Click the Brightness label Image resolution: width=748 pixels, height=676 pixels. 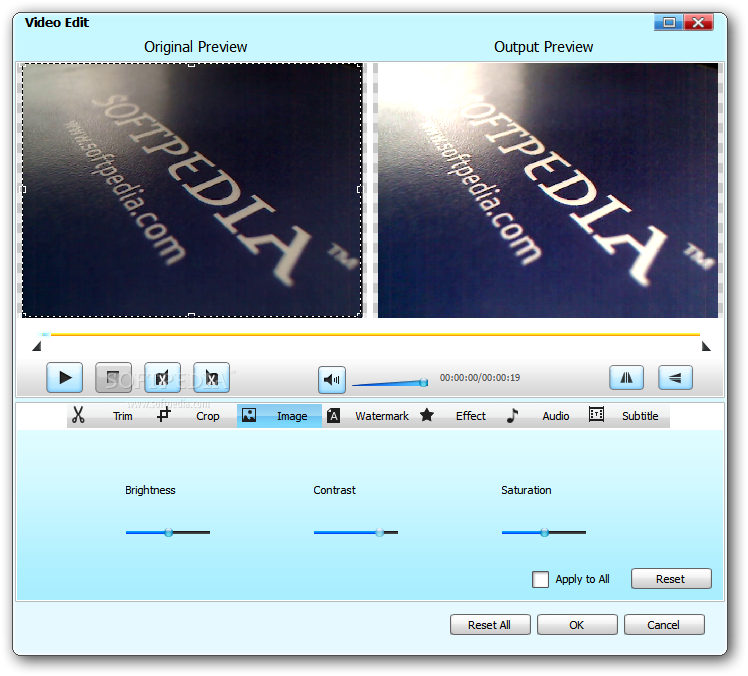point(150,490)
